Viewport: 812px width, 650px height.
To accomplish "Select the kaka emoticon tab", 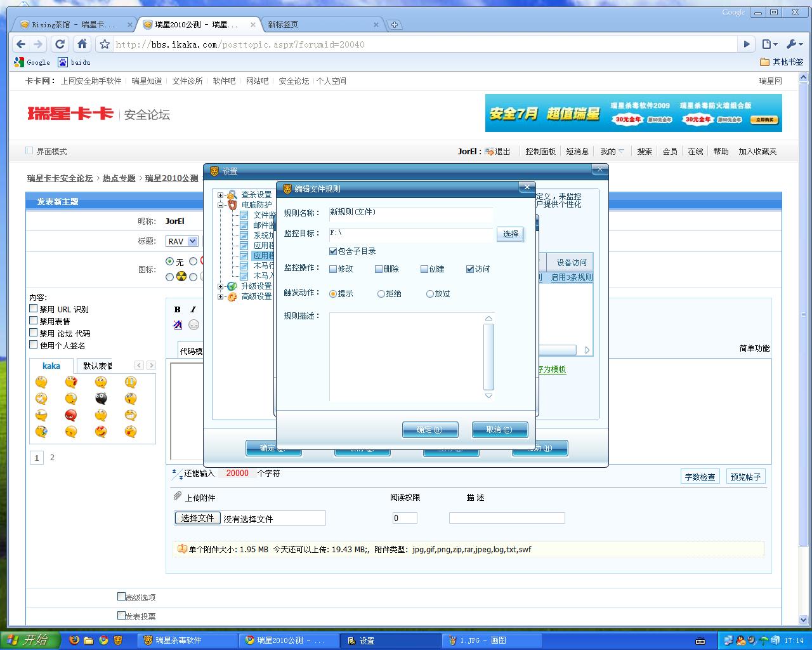I will pyautogui.click(x=51, y=366).
